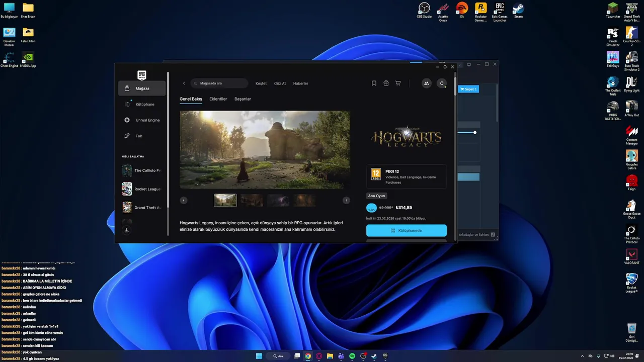This screenshot has height=362, width=644.
Task: Click the discounted price ₺314,85
Action: (404, 208)
